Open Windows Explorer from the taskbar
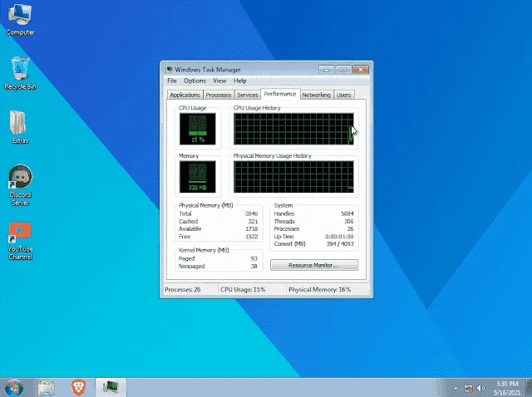Screen dimensions: 532x397 47,388
